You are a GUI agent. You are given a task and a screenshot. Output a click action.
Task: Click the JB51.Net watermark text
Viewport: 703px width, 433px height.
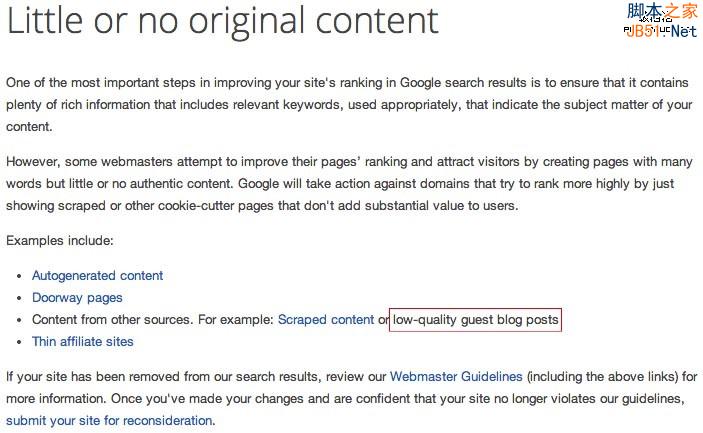tap(661, 31)
